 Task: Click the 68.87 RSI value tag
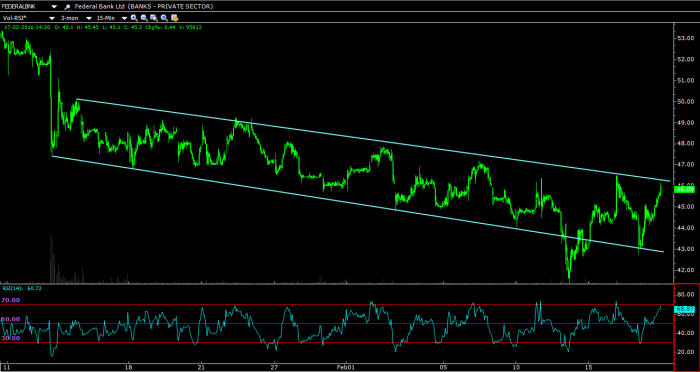pyautogui.click(x=685, y=309)
